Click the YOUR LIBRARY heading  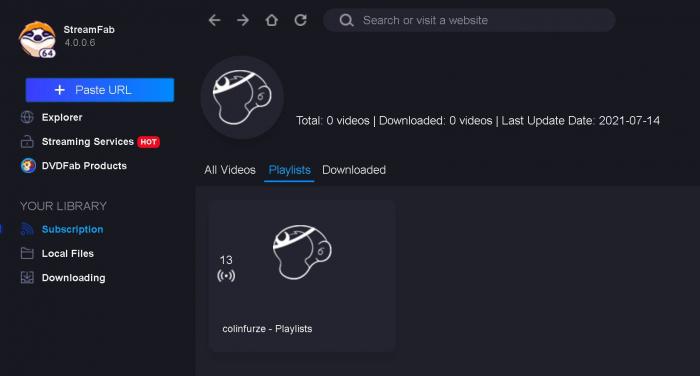click(x=63, y=206)
